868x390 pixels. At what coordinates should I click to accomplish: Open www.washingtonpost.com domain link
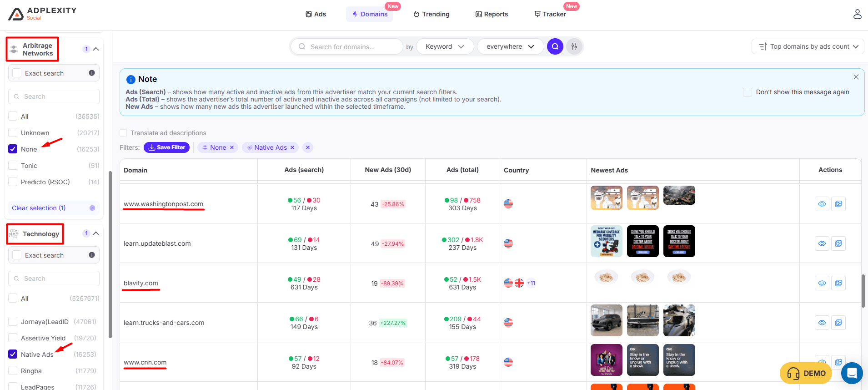pos(163,204)
